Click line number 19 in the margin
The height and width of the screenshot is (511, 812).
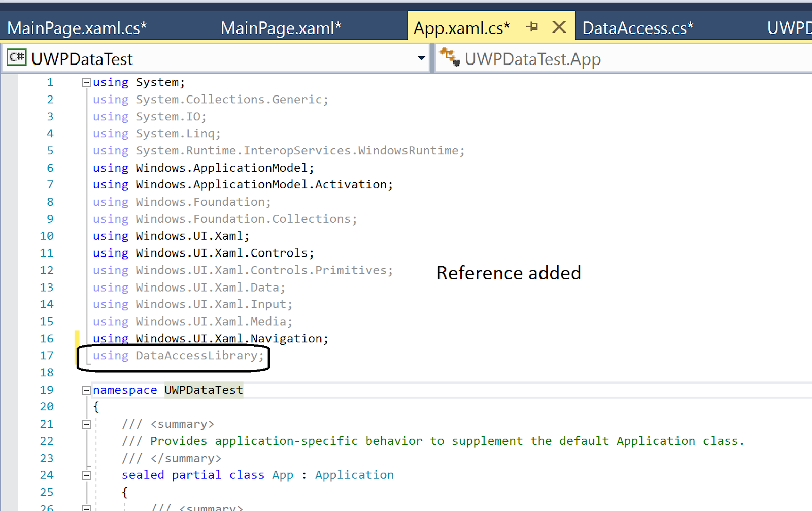pyautogui.click(x=47, y=390)
